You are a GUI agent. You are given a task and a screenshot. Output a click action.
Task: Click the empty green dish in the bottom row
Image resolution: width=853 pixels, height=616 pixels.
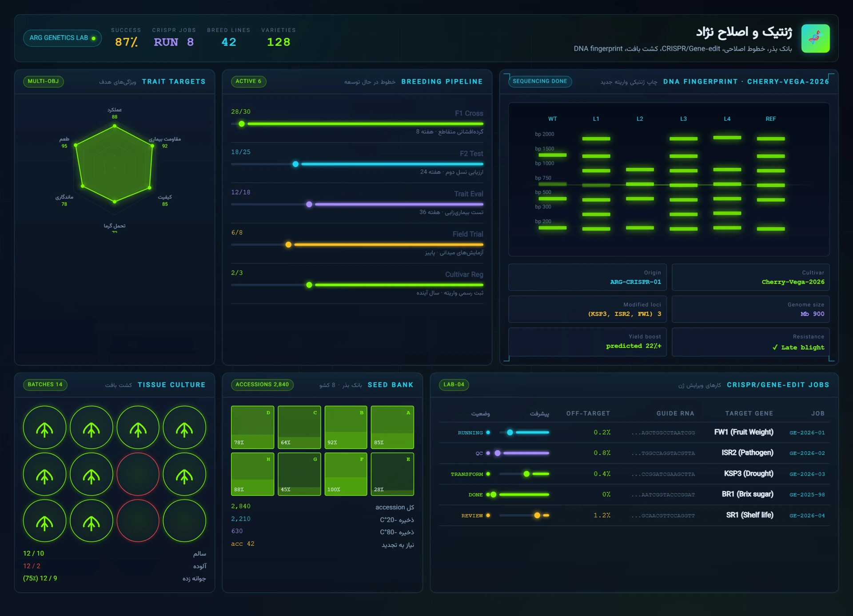(184, 521)
